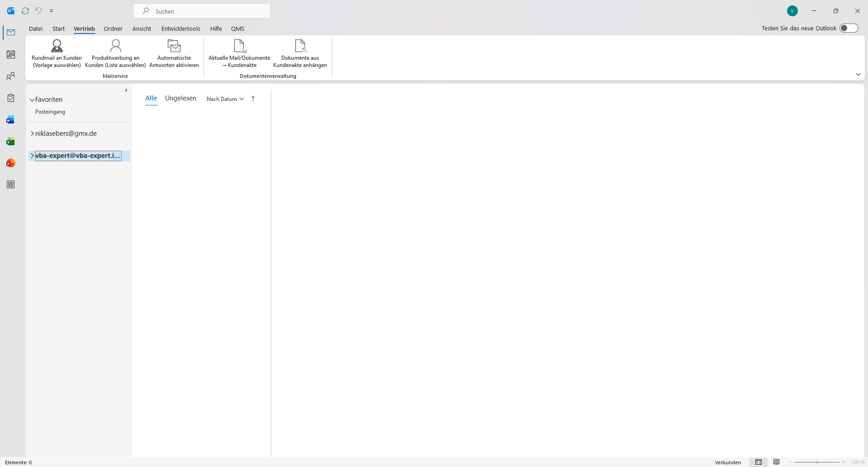The image size is (868, 467).
Task: Click the Suchen search box
Action: point(202,11)
